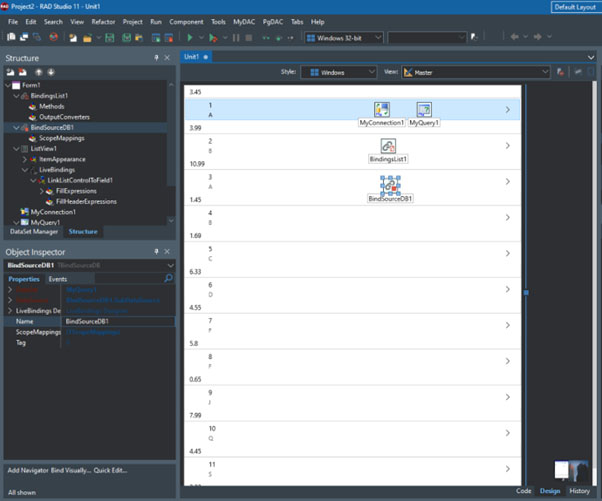Switch to the Code view tab
This screenshot has width=602, height=501.
pos(523,491)
